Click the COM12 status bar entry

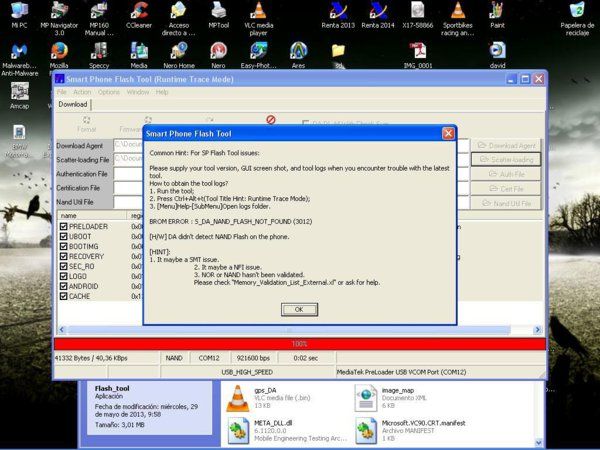click(x=209, y=358)
